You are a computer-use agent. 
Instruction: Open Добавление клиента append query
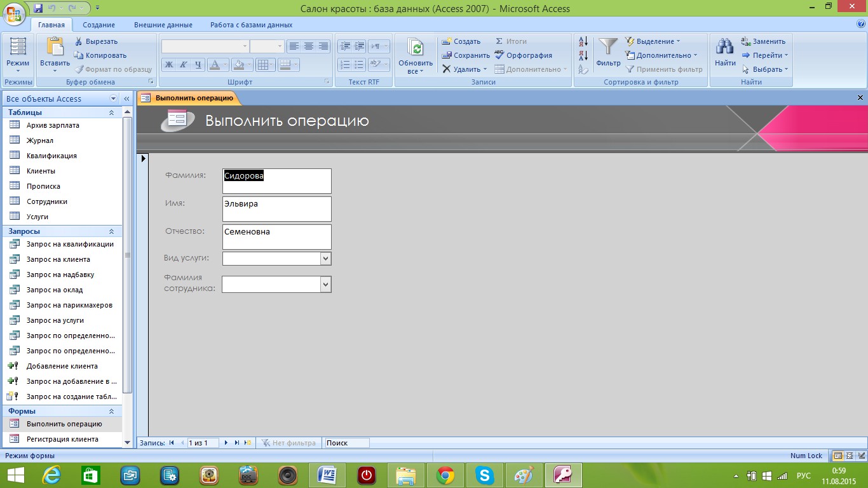62,366
